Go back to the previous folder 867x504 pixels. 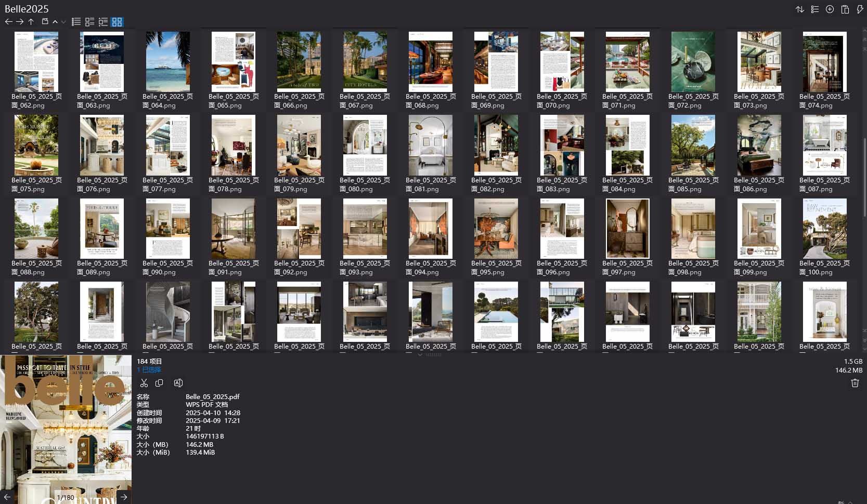[x=8, y=22]
